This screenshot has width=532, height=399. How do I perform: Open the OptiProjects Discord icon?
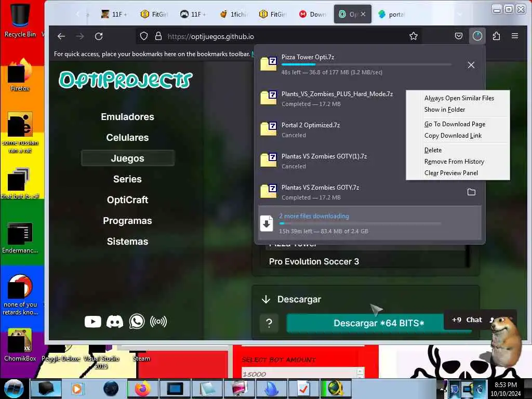[x=115, y=322]
